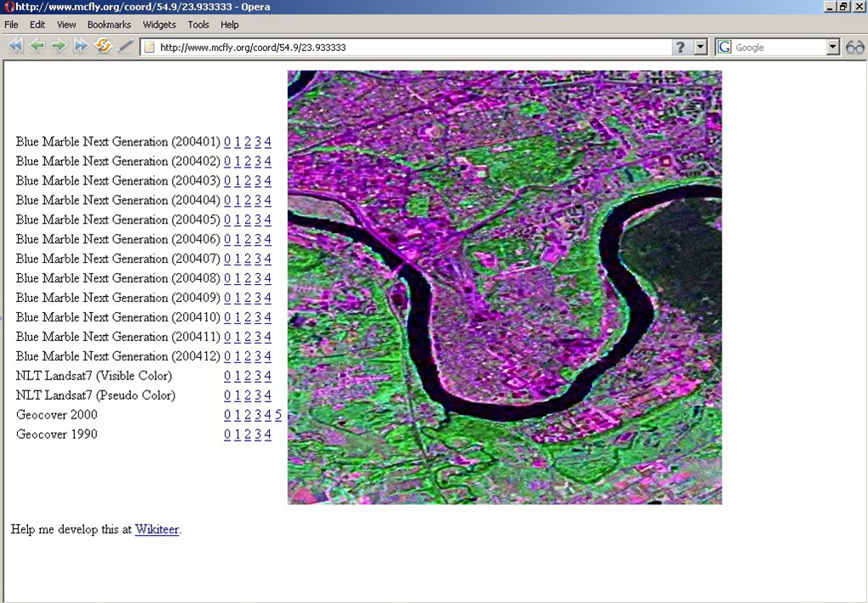Click the Wand icon in the toolbar
This screenshot has height=603, width=868.
(126, 47)
